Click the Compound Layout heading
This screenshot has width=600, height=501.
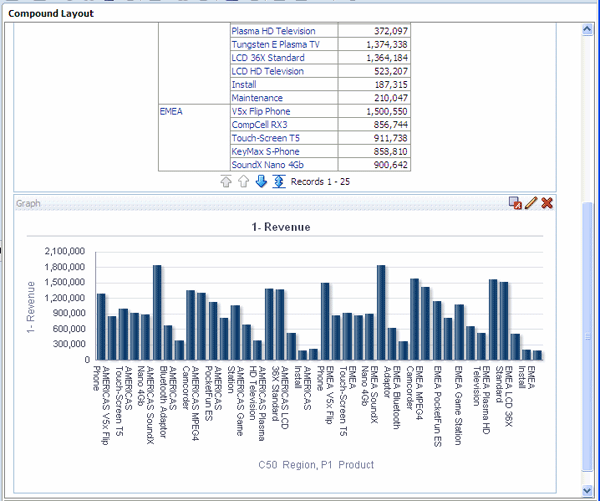(x=51, y=13)
